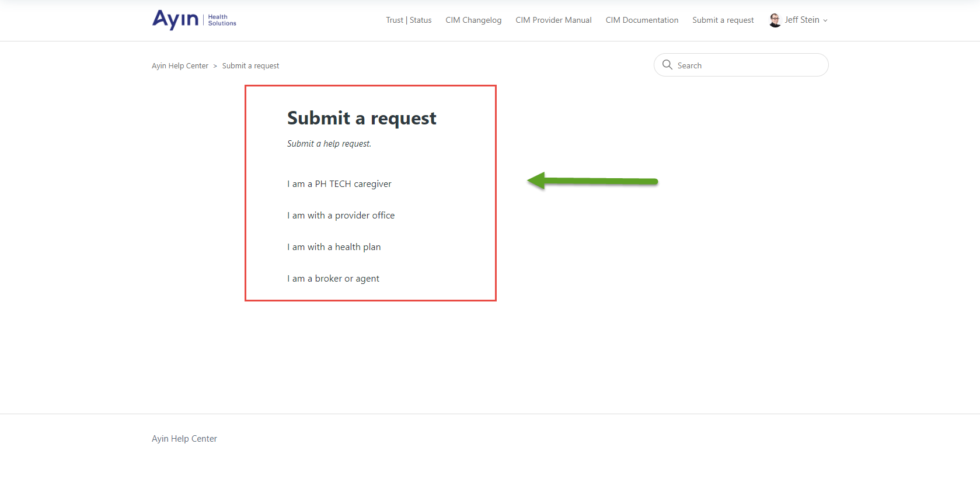Click the Submit a request breadcrumb
The image size is (980, 489).
(250, 66)
